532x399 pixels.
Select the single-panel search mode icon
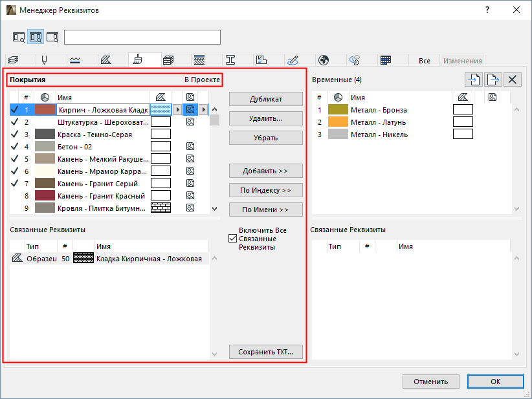click(19, 37)
